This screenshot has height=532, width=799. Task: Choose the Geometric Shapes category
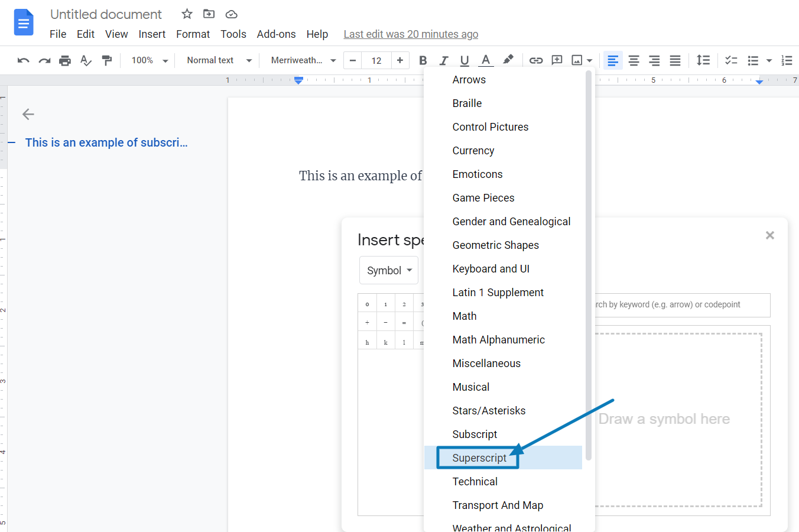503,245
